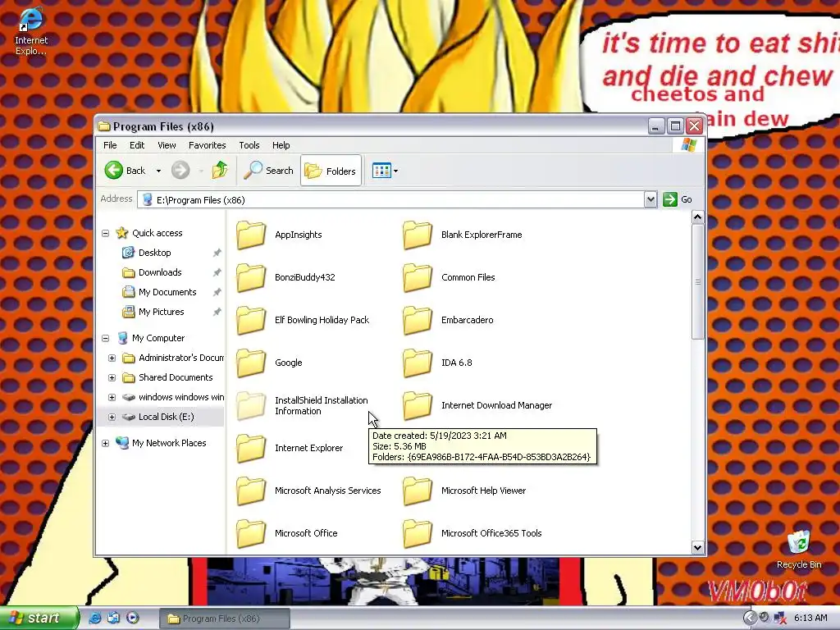
Task: Collapse the My Computer tree node
Action: coord(106,339)
